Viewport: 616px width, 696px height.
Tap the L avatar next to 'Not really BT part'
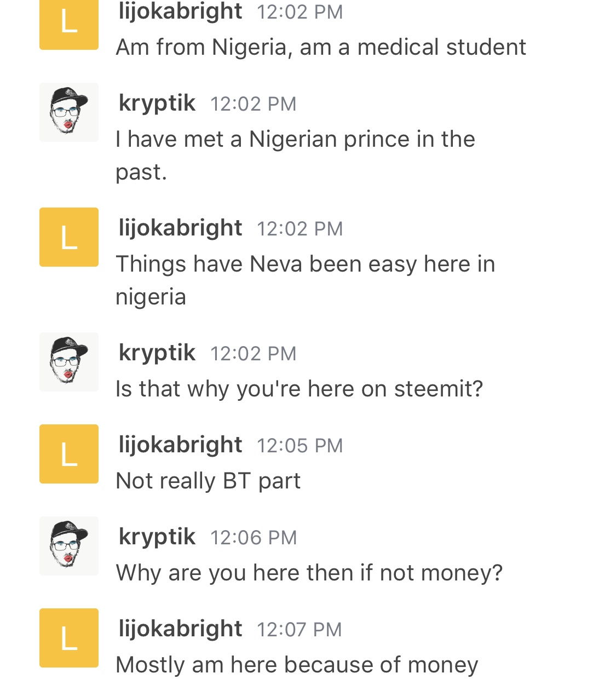(69, 454)
